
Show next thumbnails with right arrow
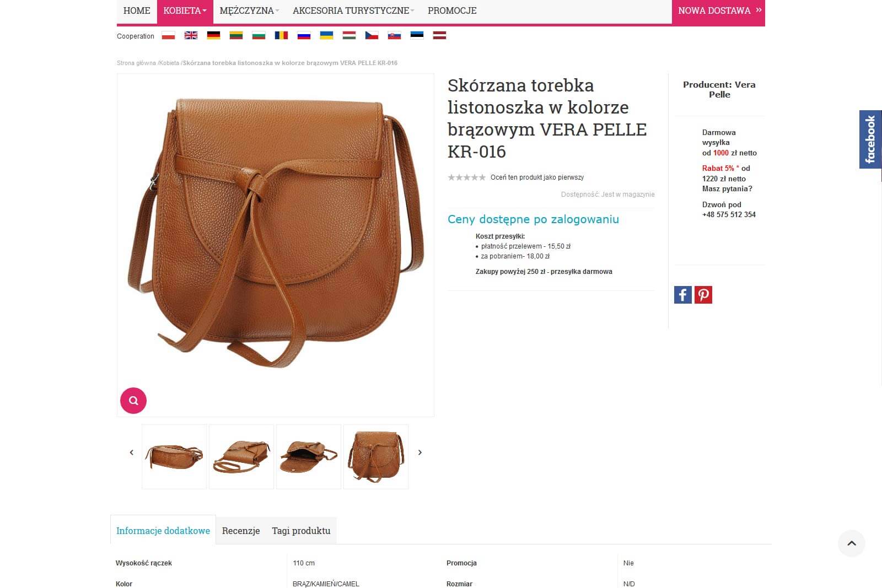[420, 452]
